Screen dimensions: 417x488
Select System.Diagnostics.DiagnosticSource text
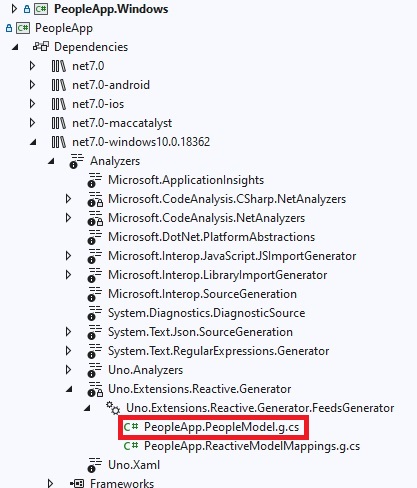(x=207, y=313)
